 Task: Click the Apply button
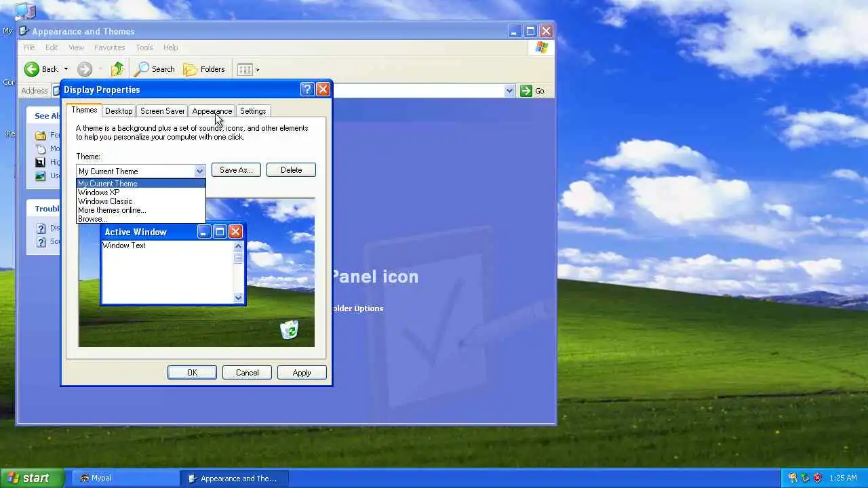(302, 373)
